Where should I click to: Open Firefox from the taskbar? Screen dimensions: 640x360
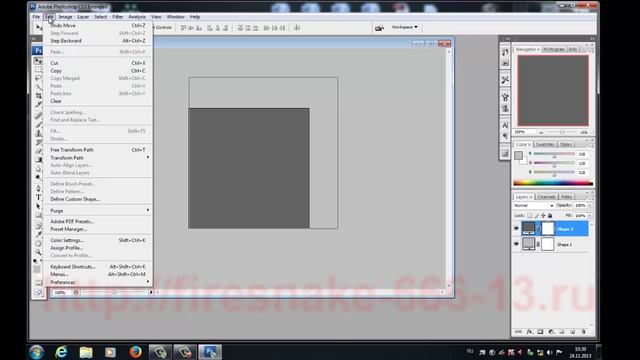135,352
